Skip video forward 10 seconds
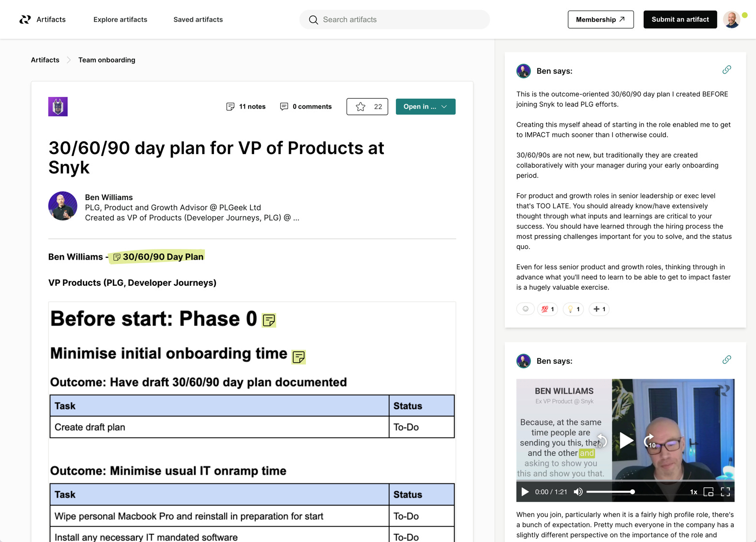This screenshot has width=756, height=542. click(x=650, y=441)
